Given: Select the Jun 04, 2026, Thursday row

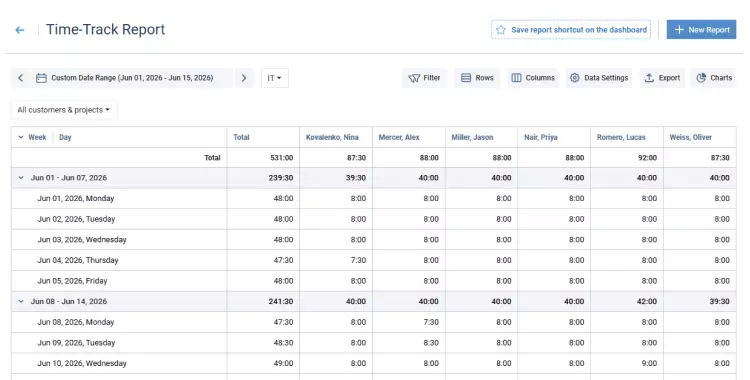Looking at the screenshot, I should click(x=374, y=260).
